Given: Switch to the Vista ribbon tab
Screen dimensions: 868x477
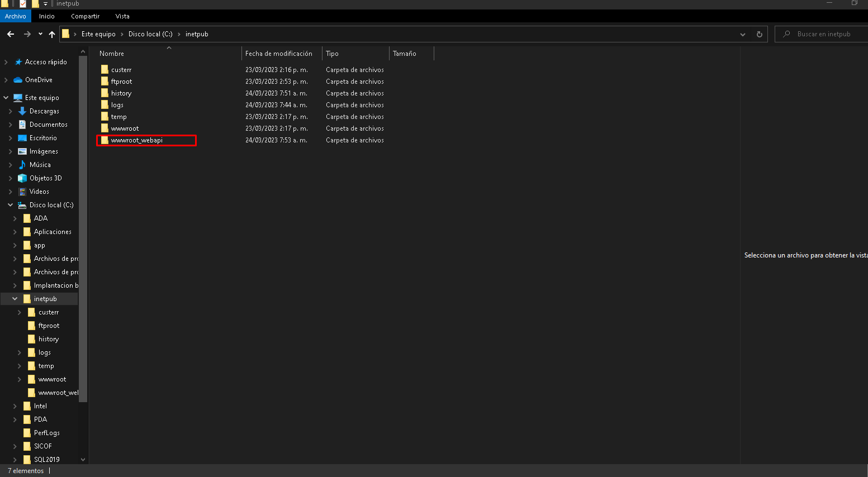Looking at the screenshot, I should [122, 16].
